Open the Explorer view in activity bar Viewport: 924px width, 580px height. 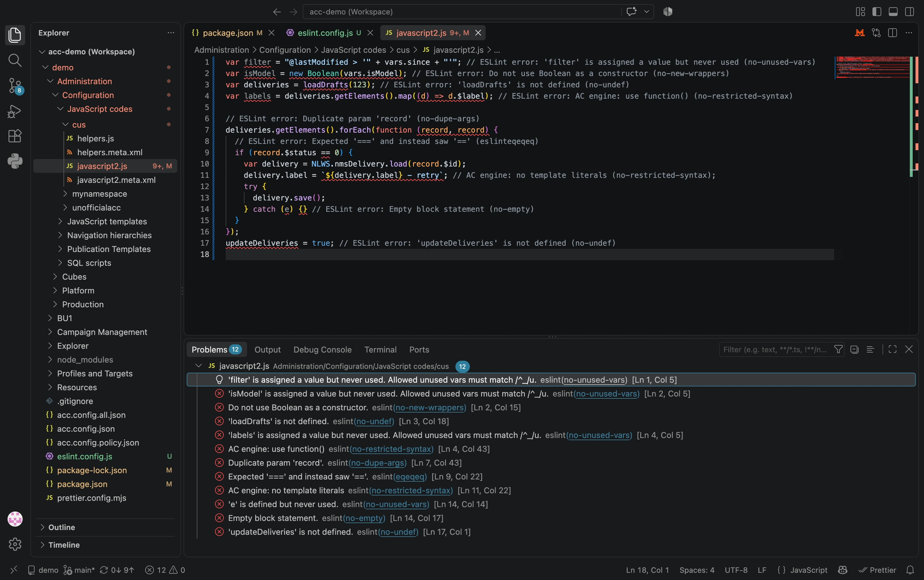point(15,35)
